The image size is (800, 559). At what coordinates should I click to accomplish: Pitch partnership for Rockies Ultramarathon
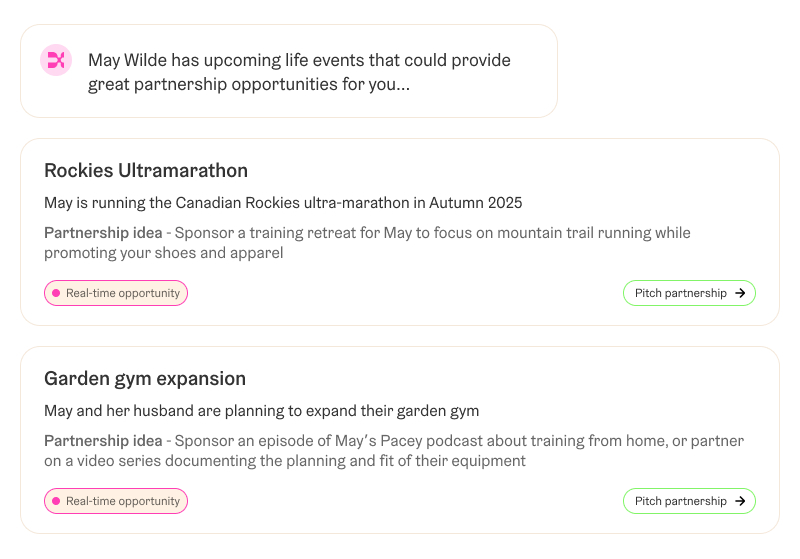click(x=689, y=293)
